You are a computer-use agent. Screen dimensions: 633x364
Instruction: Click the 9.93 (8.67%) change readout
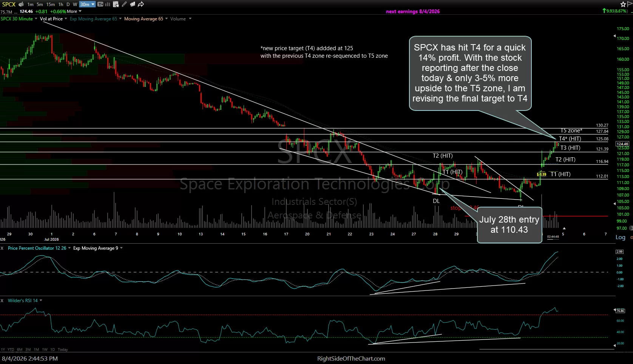tap(615, 11)
